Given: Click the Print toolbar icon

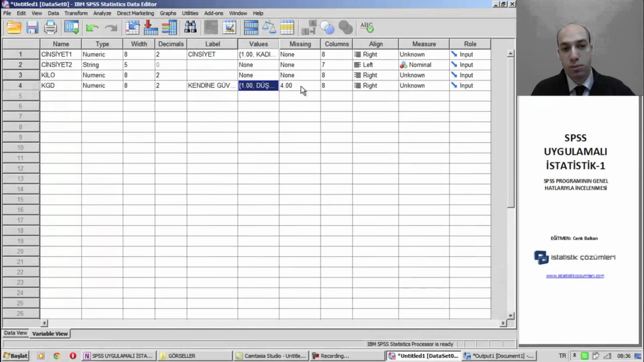Looking at the screenshot, I should (50, 27).
